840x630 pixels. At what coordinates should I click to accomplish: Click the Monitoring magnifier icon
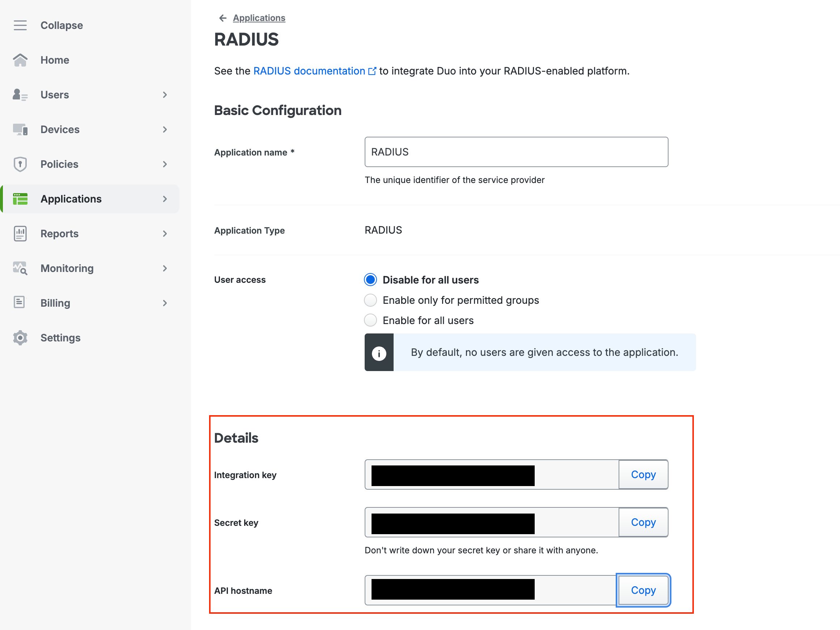(x=20, y=268)
